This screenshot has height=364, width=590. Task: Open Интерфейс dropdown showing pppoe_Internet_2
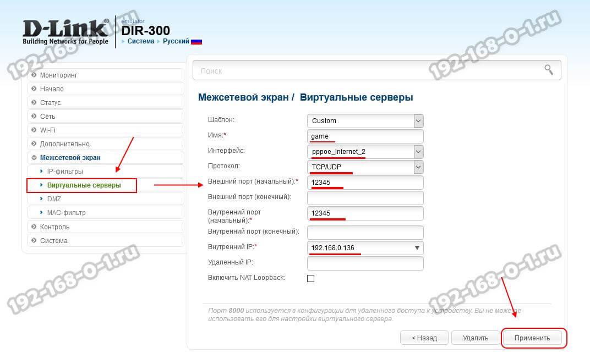[365, 152]
